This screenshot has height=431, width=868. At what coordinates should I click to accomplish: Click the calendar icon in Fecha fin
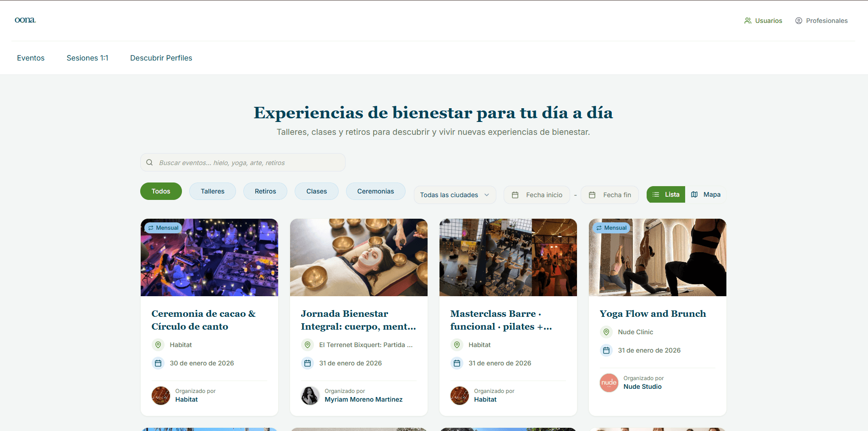(592, 195)
